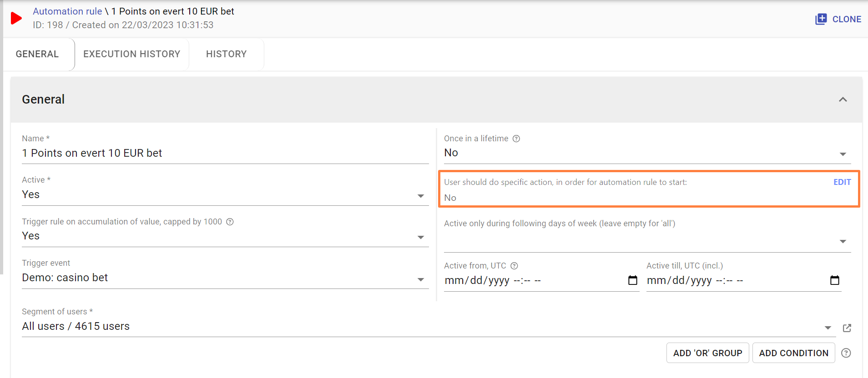Viewport: 868px width, 378px height.
Task: Open help tooltip for Once in a lifetime
Action: coord(516,139)
